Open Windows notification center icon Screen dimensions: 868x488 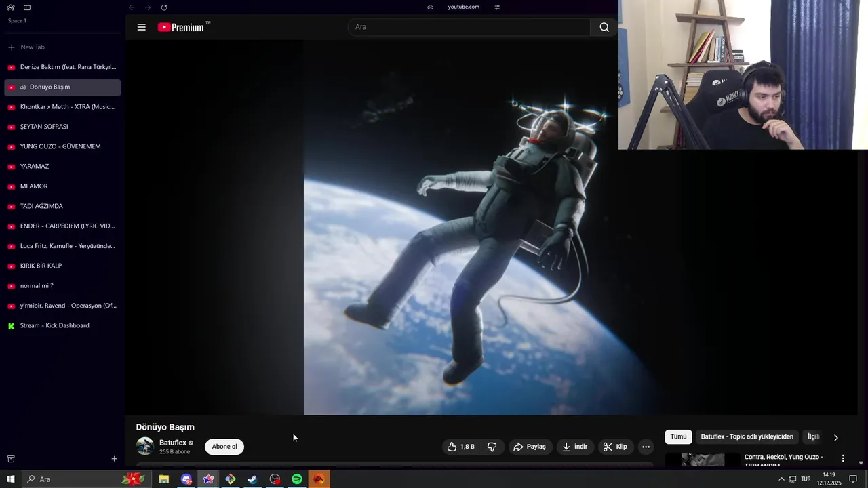tap(854, 479)
